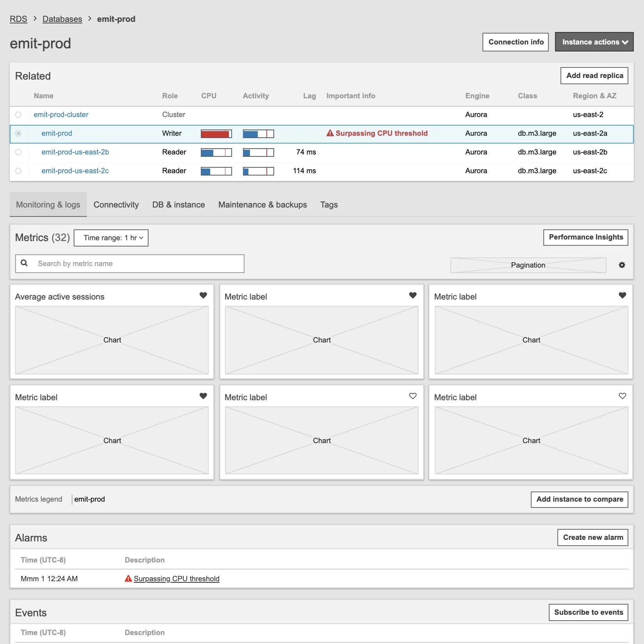Click the warning icon in the emit-prod row
This screenshot has height=644, width=644.
coord(329,133)
